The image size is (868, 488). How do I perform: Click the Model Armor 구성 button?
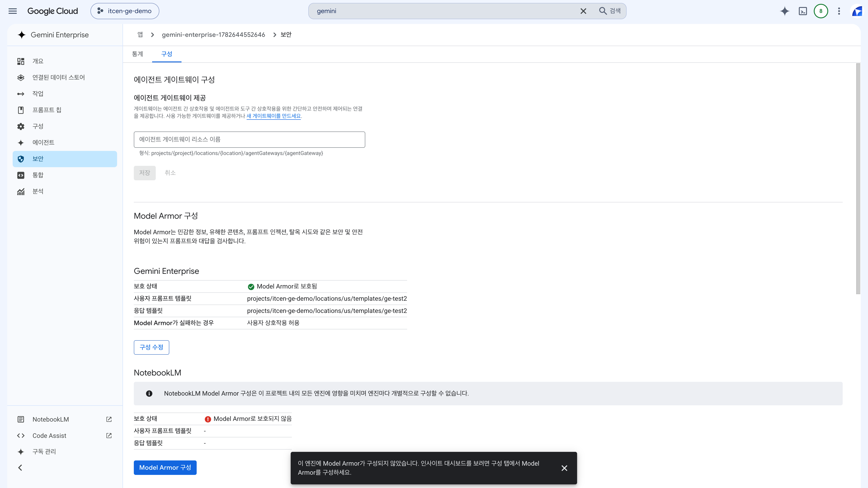165,467
